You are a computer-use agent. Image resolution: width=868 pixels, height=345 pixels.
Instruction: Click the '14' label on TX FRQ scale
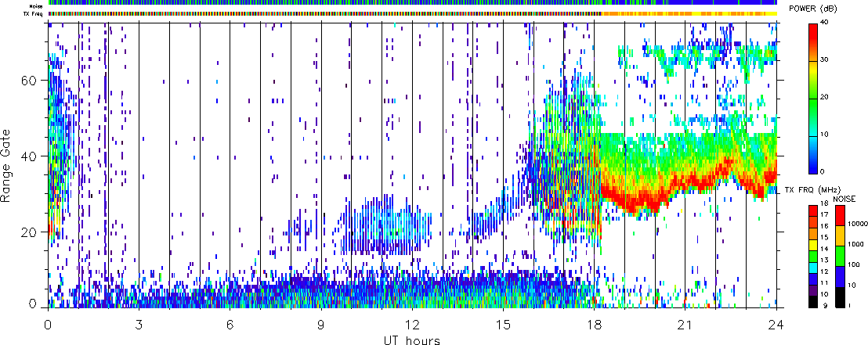(x=826, y=249)
